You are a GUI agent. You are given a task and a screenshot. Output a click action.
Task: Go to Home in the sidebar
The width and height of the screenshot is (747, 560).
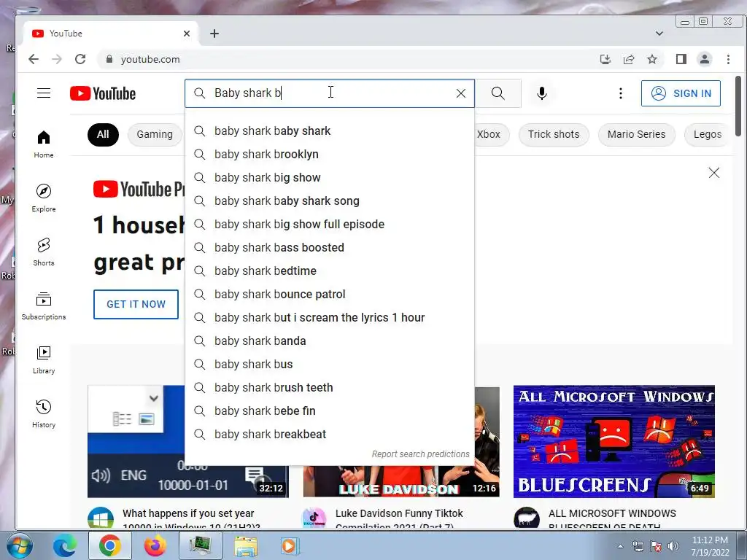coord(44,145)
